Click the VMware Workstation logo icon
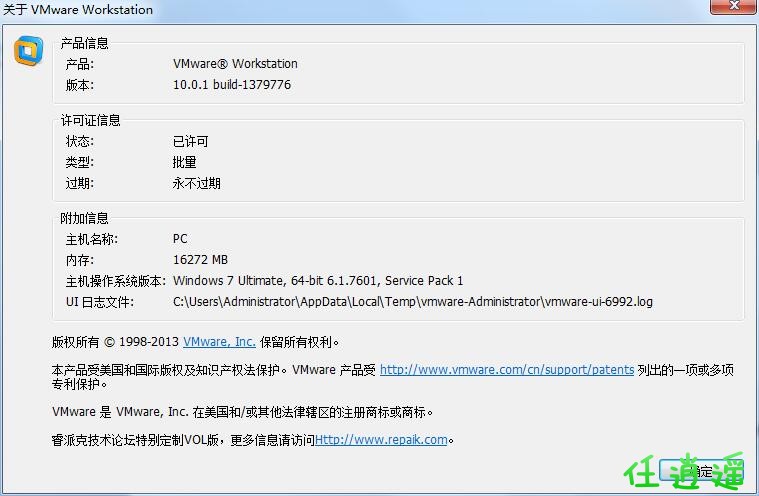Image resolution: width=759 pixels, height=496 pixels. (x=29, y=50)
